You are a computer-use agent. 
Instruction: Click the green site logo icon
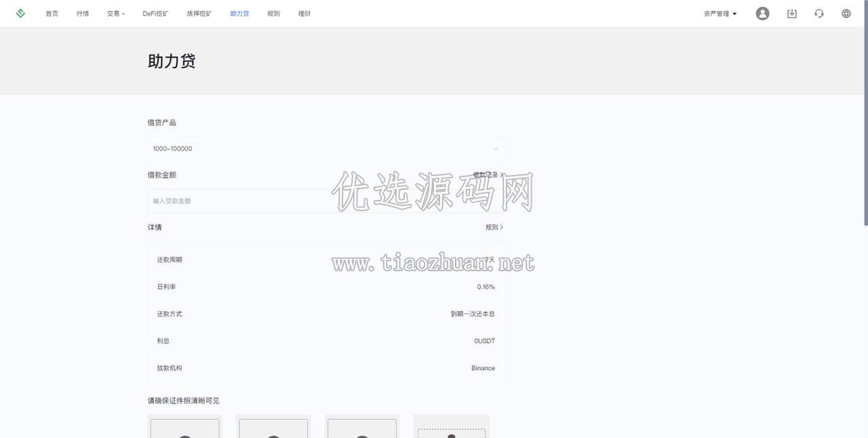[x=20, y=14]
